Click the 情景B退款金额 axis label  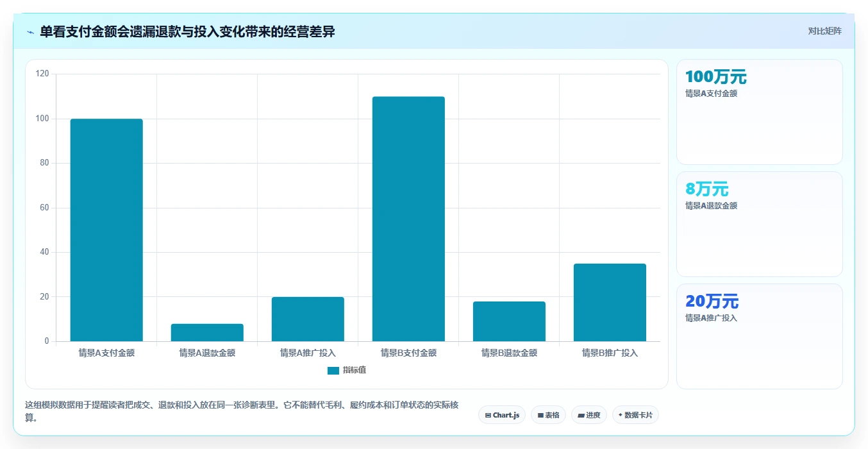pos(509,353)
